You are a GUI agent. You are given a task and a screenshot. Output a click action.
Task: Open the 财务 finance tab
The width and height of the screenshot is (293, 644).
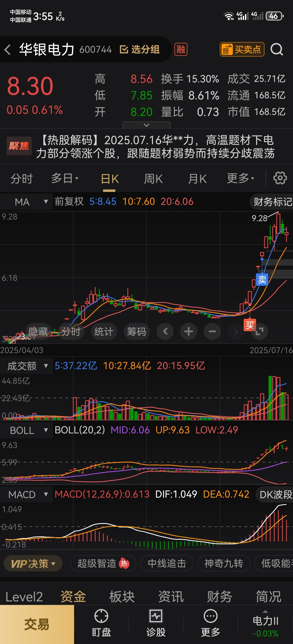[x=220, y=597]
